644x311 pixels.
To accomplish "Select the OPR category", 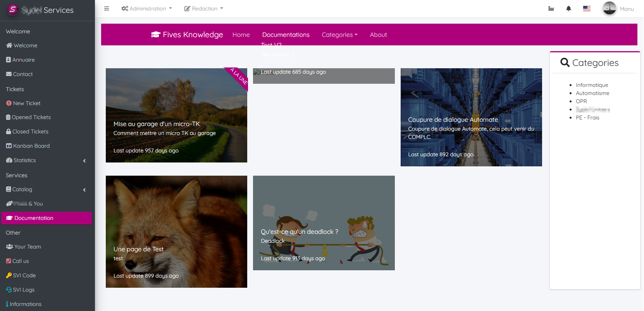I will [581, 101].
